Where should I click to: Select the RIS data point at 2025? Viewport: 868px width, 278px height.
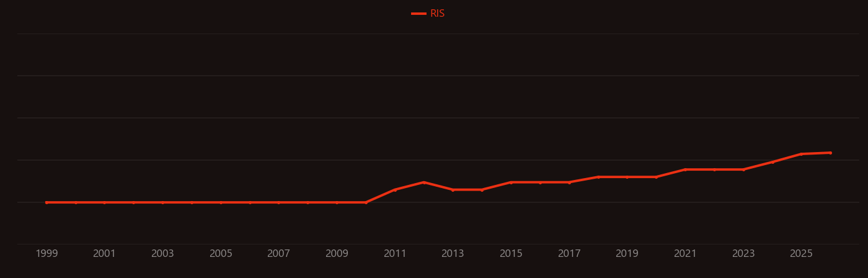pyautogui.click(x=801, y=154)
